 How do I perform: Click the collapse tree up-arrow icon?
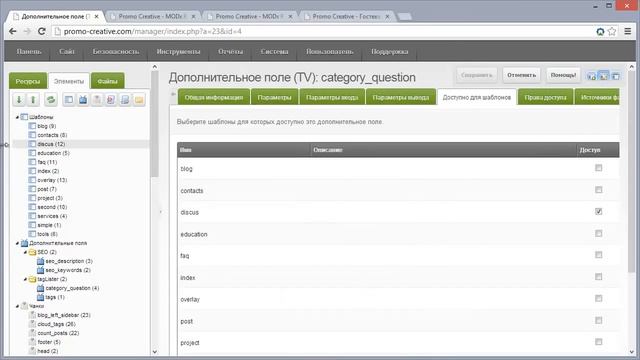tap(33, 100)
